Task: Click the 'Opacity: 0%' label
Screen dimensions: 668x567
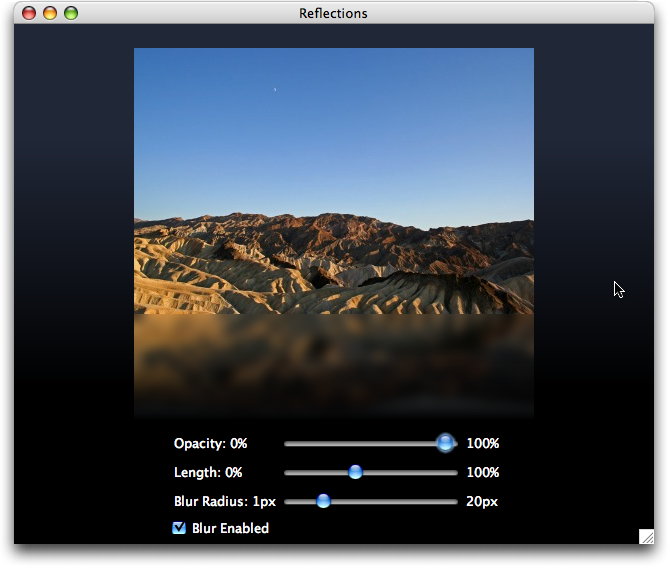Action: tap(210, 443)
